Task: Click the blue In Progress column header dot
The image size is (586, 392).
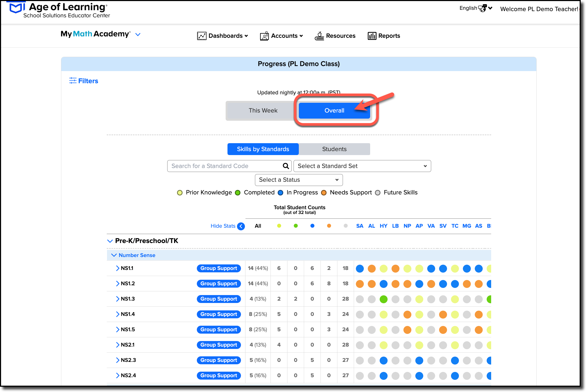Action: tap(312, 226)
